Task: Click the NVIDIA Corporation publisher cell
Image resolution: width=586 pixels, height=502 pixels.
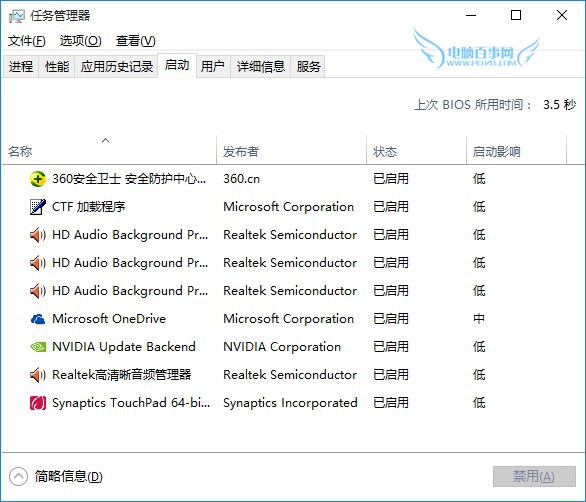Action: tap(282, 347)
